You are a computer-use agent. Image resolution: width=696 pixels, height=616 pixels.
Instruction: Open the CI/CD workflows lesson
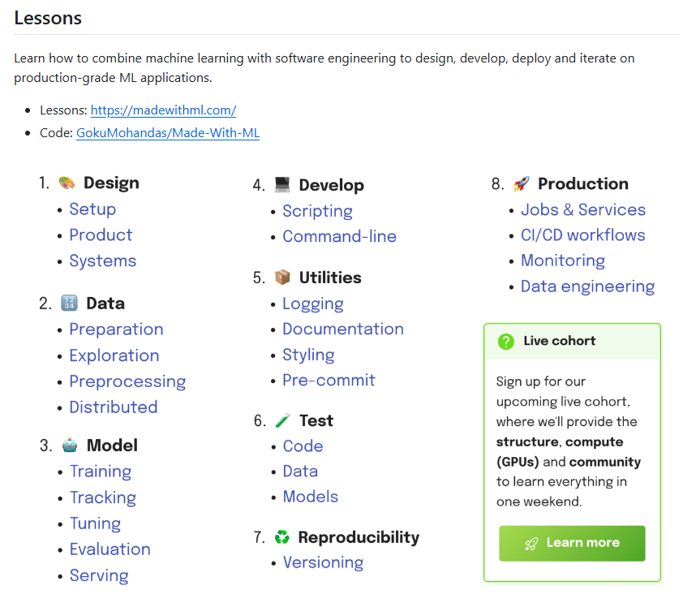(582, 235)
